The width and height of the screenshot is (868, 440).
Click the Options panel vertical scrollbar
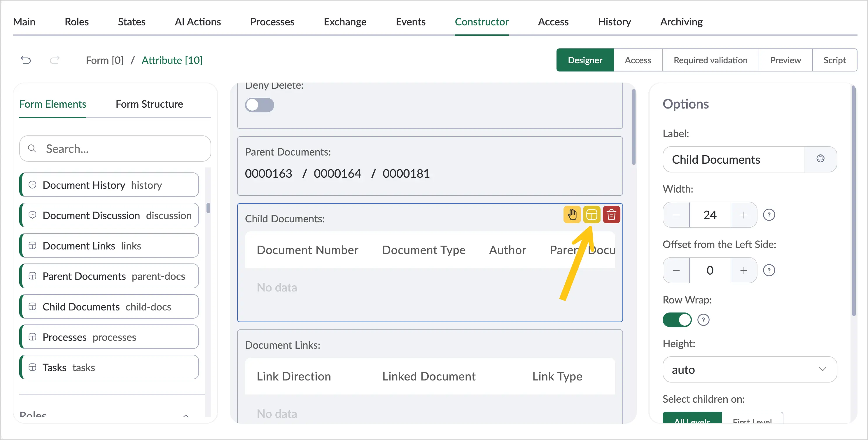(853, 201)
